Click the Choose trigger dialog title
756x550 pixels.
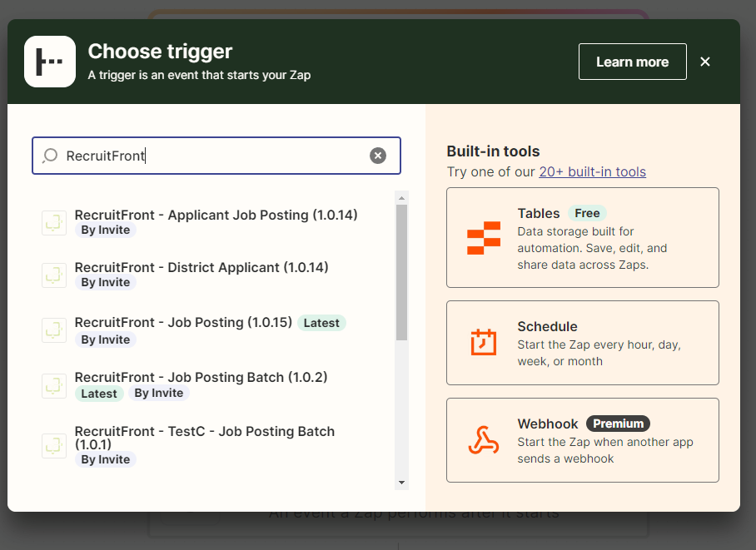[160, 52]
